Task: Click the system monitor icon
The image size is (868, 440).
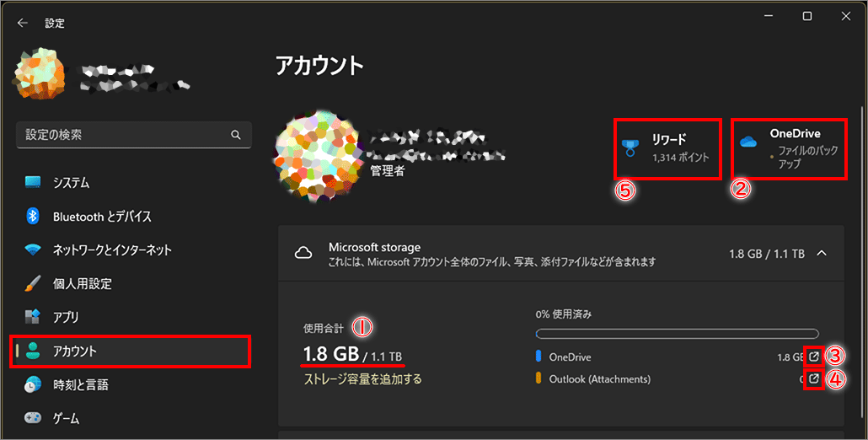Action: click(33, 182)
